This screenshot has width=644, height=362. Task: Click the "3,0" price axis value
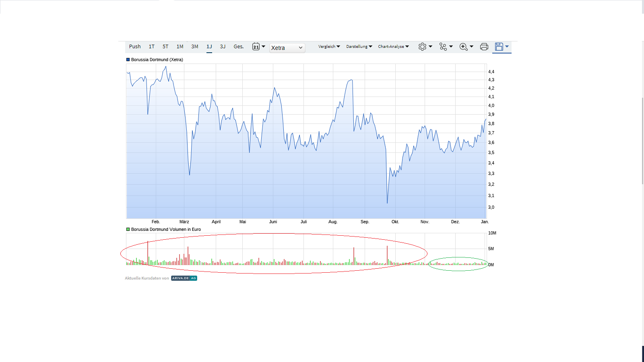click(491, 207)
